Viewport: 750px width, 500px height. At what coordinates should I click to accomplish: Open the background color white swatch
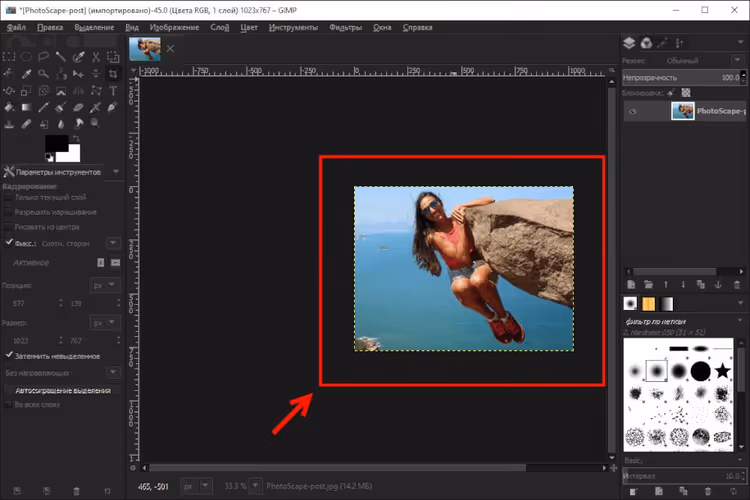[x=72, y=154]
